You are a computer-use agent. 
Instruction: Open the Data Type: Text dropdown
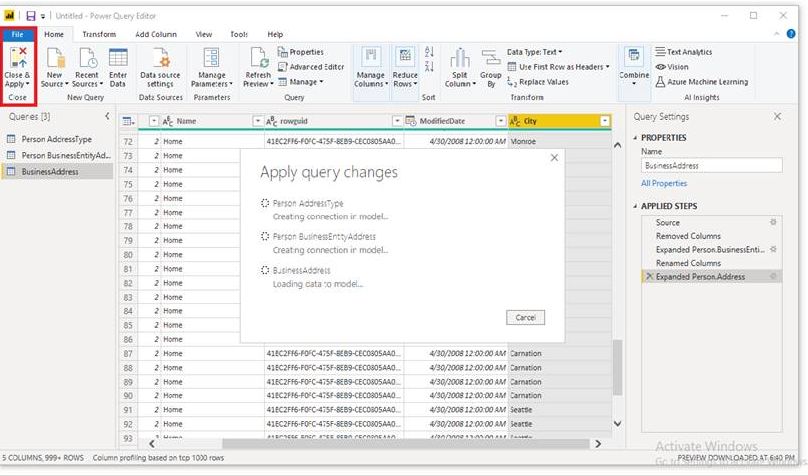[x=534, y=52]
